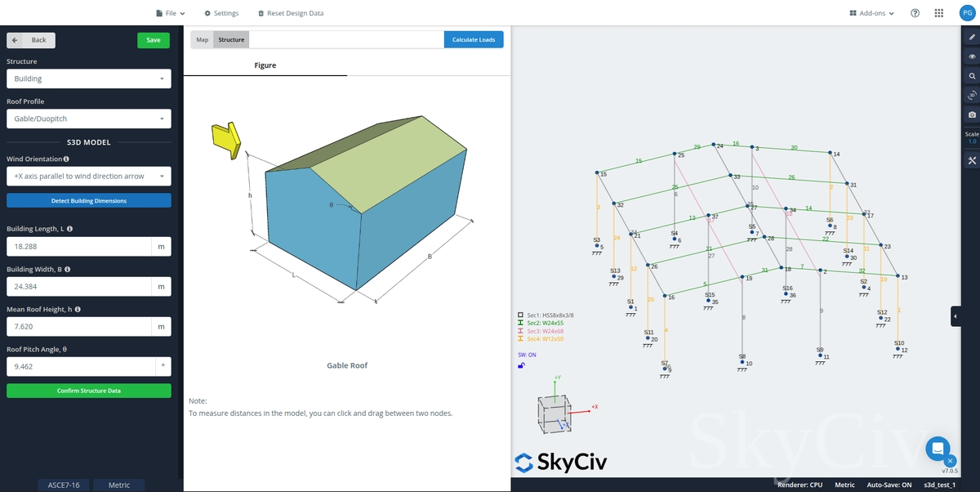
Task: Take a screenshot with the camera icon
Action: [x=971, y=114]
